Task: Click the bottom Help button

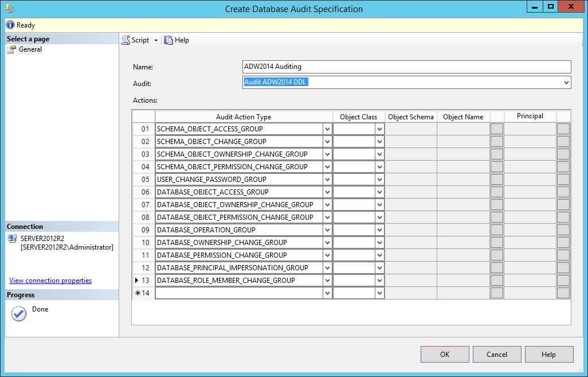Action: click(x=549, y=355)
